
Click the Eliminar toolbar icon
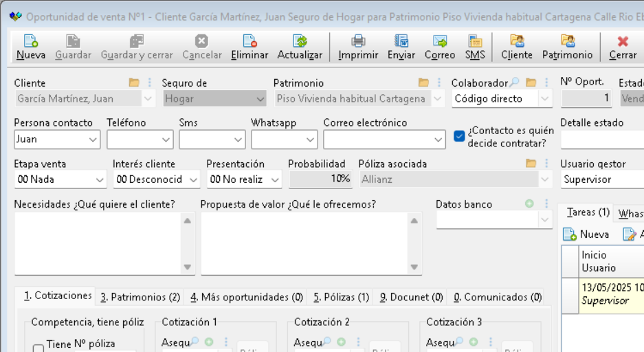tap(249, 42)
